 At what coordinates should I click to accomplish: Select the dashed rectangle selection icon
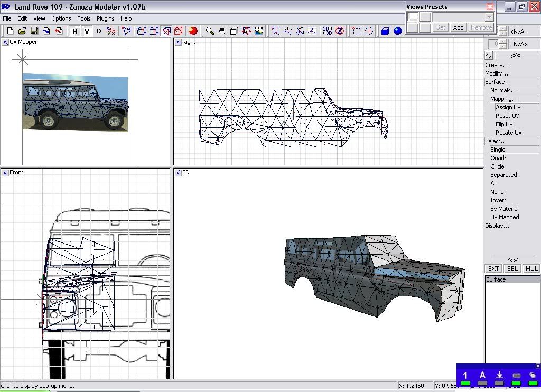coord(357,31)
